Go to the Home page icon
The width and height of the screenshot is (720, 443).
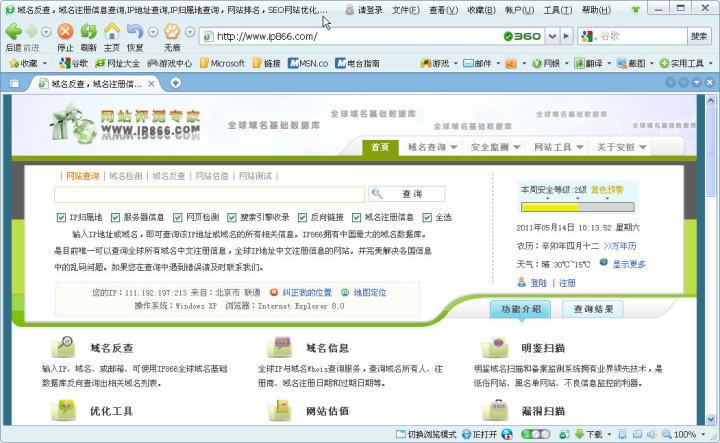click(x=112, y=32)
